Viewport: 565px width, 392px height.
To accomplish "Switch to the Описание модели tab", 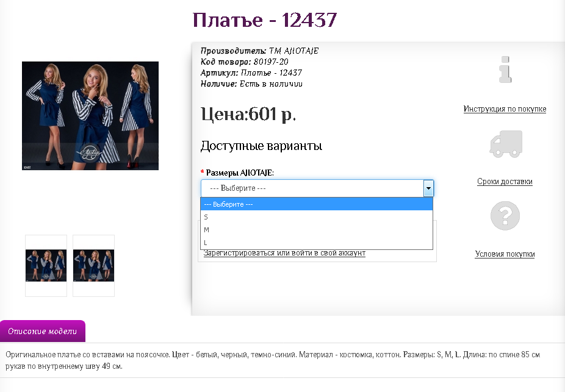I will (43, 331).
